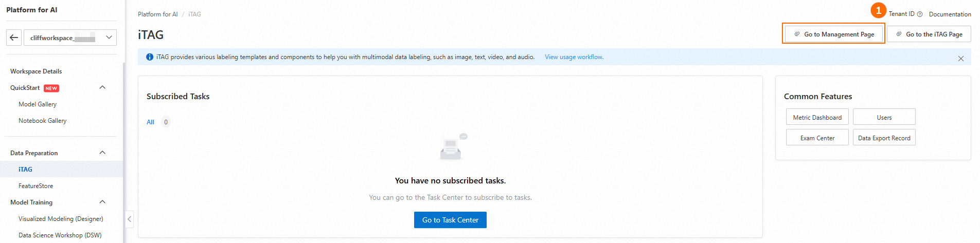Screen dimensions: 980x243
Task: Open View usage workflow link
Action: click(574, 57)
